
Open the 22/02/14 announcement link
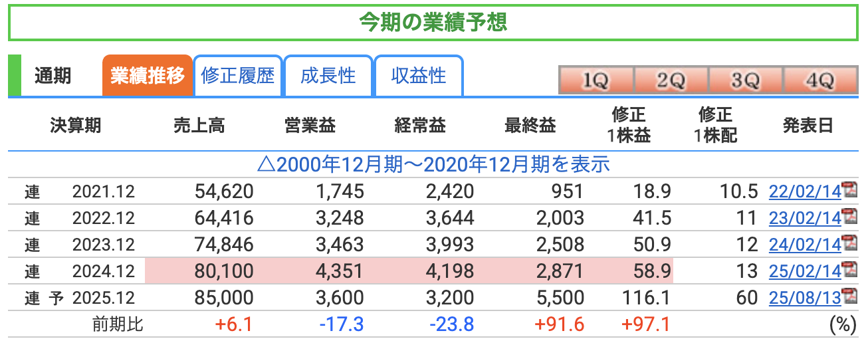click(805, 192)
